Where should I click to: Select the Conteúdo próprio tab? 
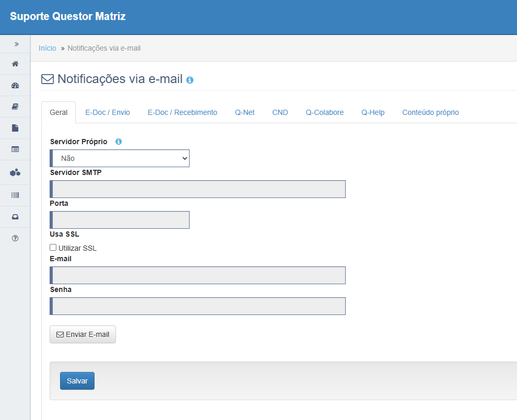coord(430,112)
